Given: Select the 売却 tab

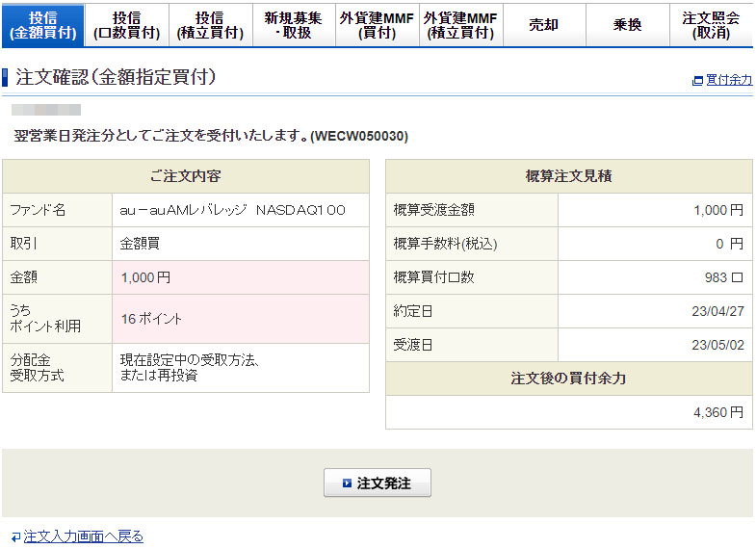Looking at the screenshot, I should click(x=544, y=25).
